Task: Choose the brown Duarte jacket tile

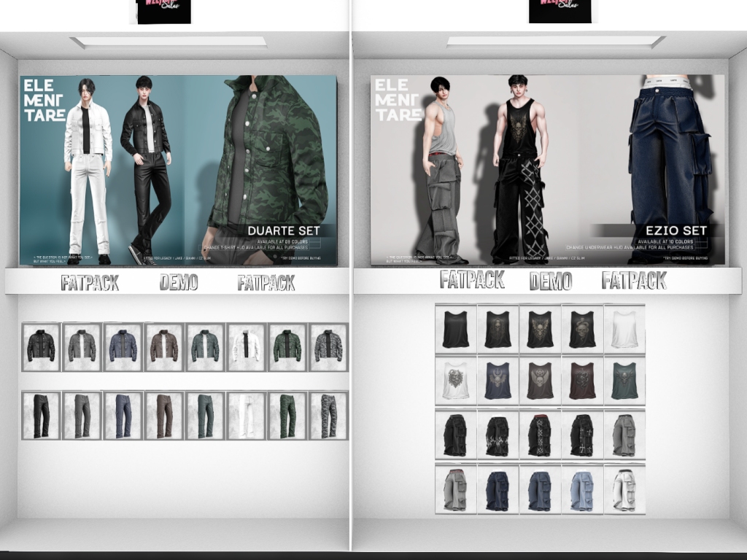Action: (163, 347)
